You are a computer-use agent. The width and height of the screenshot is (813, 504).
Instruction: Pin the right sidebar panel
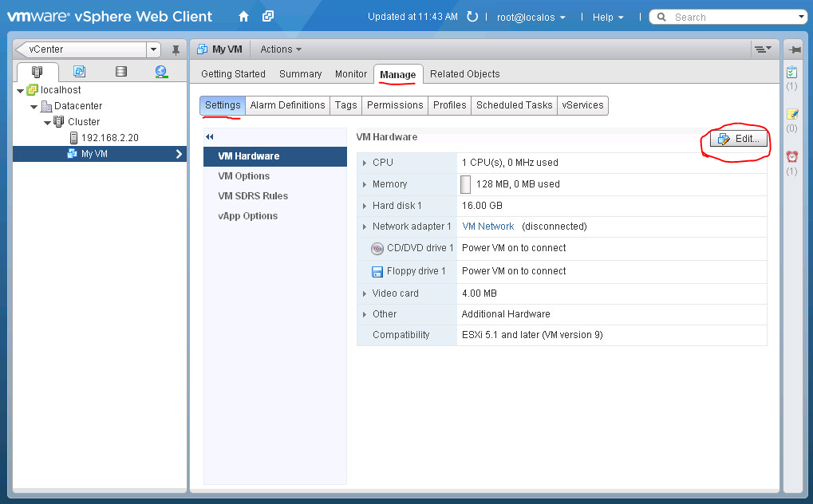pyautogui.click(x=793, y=49)
